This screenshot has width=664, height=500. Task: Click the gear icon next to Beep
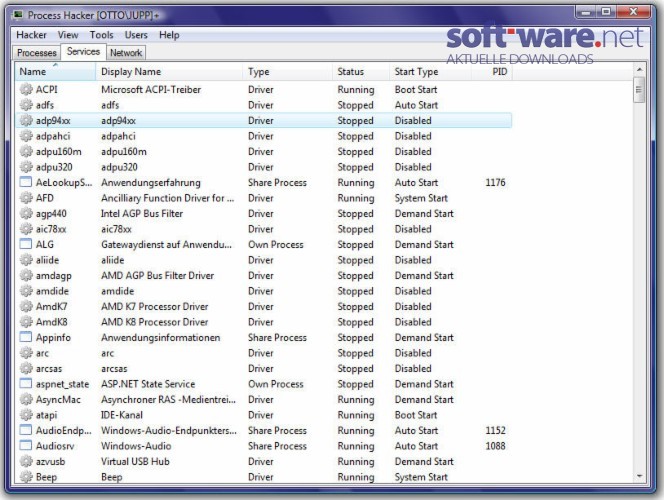click(26, 477)
